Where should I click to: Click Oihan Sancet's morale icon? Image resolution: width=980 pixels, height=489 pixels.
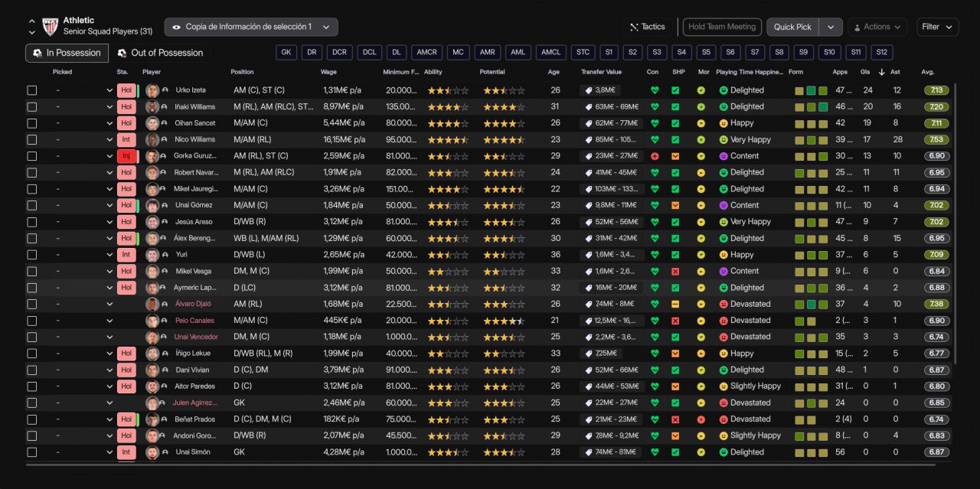point(701,123)
